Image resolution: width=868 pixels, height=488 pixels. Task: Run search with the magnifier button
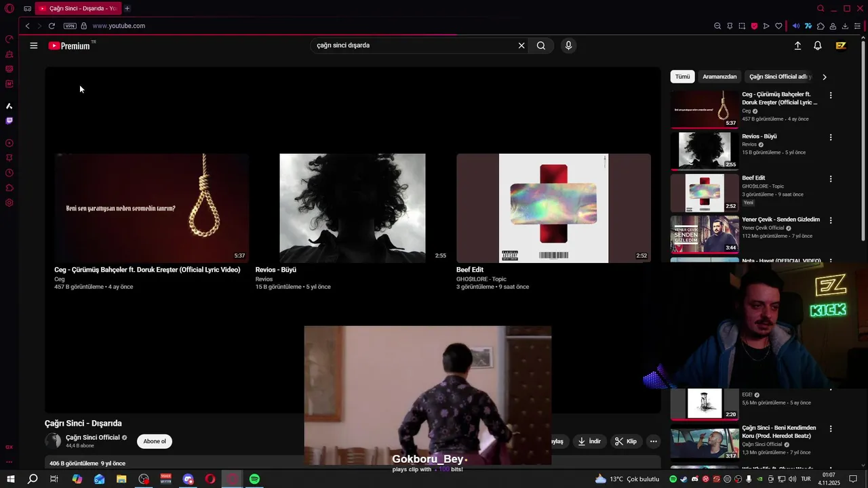pyautogui.click(x=541, y=45)
